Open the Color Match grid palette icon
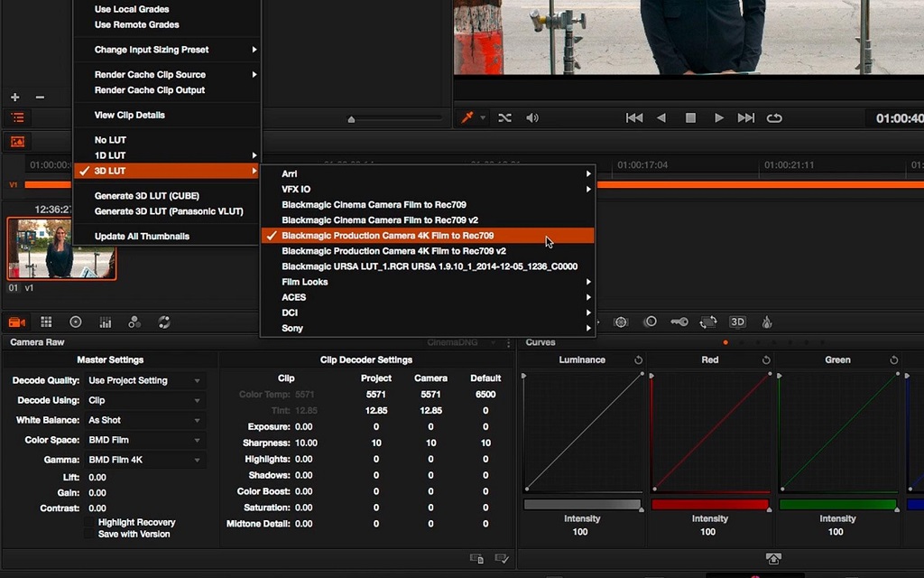The height and width of the screenshot is (578, 924). 46,322
